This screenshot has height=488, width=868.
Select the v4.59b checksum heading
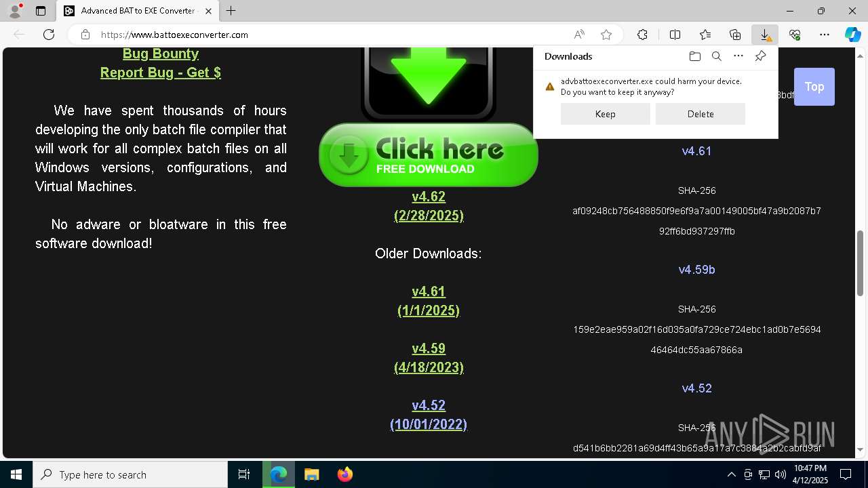(696, 270)
